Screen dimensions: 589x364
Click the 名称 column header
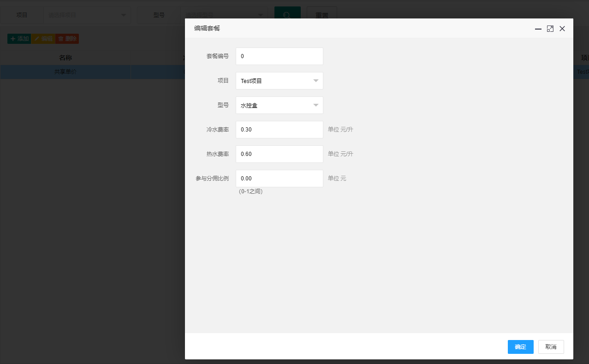[65, 58]
